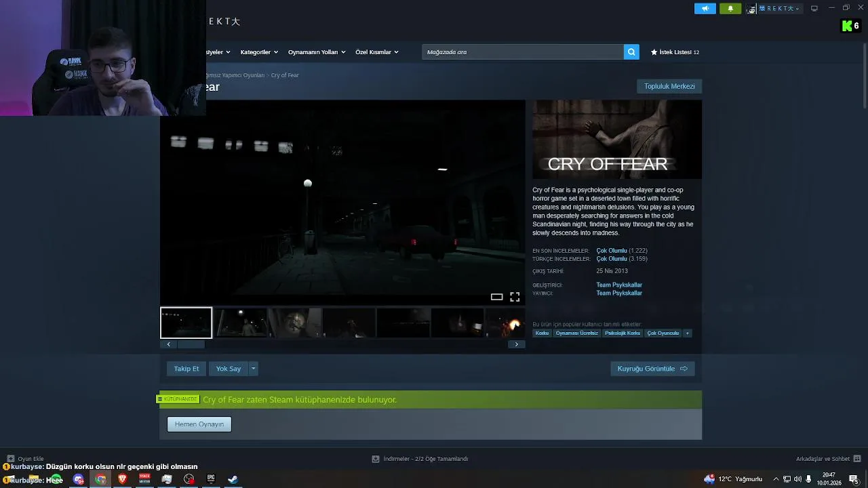868x488 pixels.
Task: Open the İndirmeler downloads status
Action: (420, 459)
